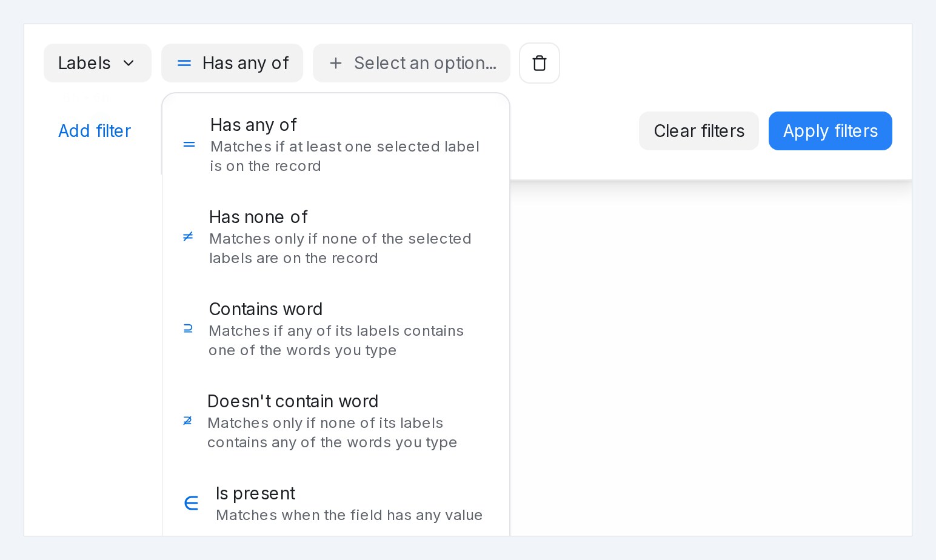Viewport: 936px width, 560px height.
Task: Click the 'Matches when the field has any value' description
Action: point(349,515)
